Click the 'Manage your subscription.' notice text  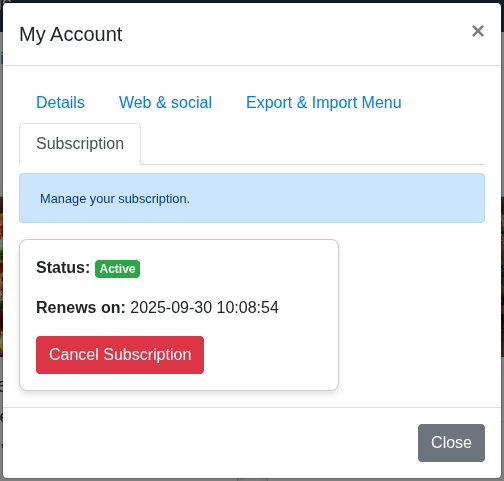coord(115,199)
